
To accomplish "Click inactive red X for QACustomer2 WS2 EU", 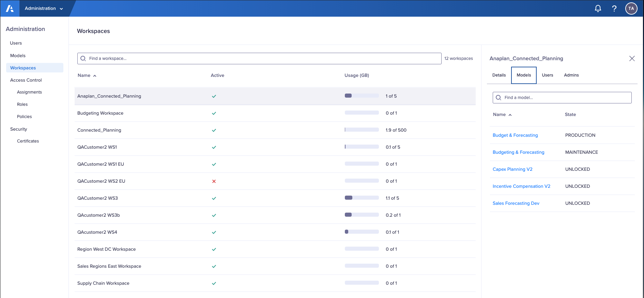I will tap(214, 181).
